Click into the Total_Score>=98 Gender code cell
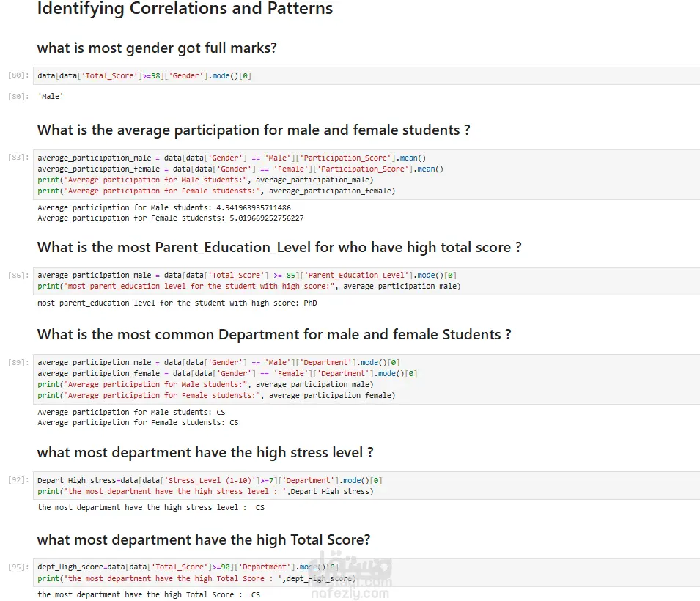 tap(366, 76)
